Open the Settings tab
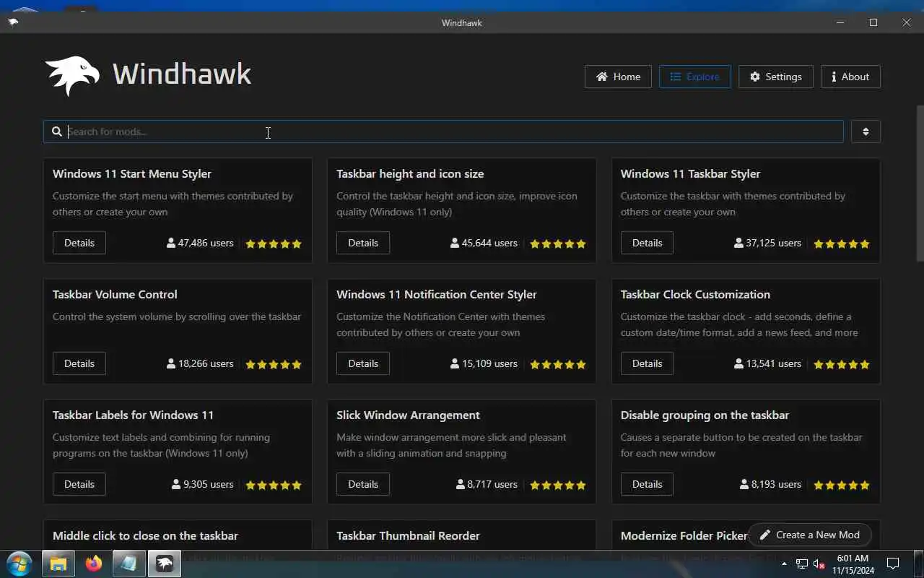 pos(775,77)
